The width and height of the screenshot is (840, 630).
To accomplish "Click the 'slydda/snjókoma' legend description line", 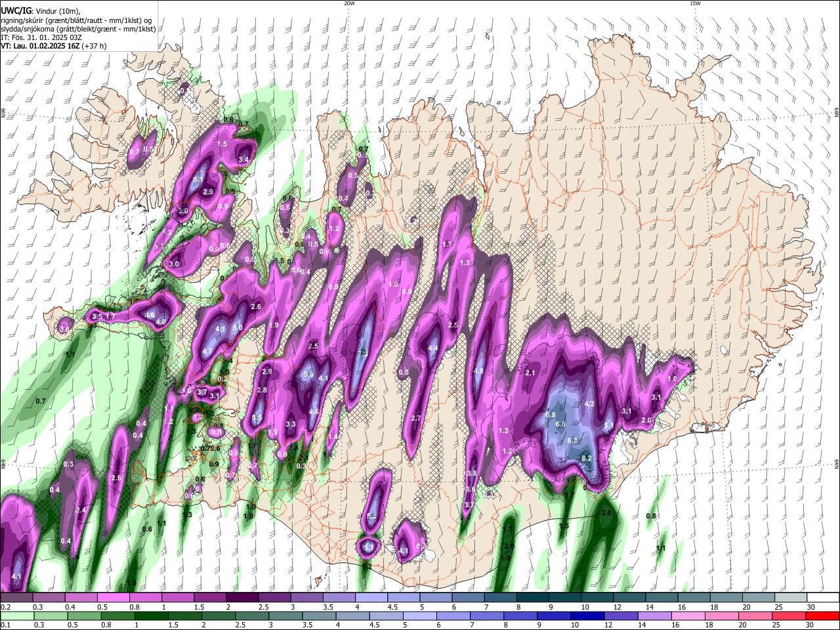I will [x=78, y=29].
